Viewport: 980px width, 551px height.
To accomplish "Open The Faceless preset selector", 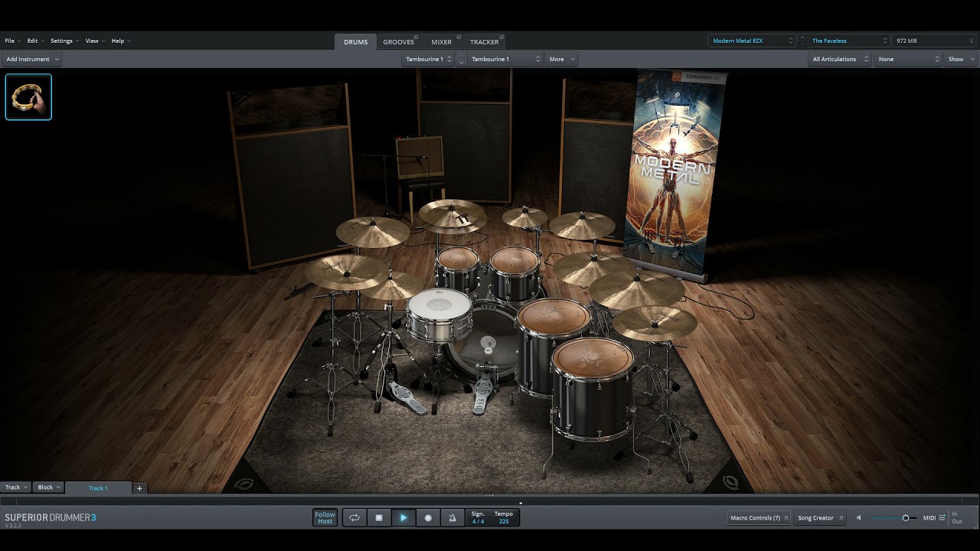I will point(849,41).
